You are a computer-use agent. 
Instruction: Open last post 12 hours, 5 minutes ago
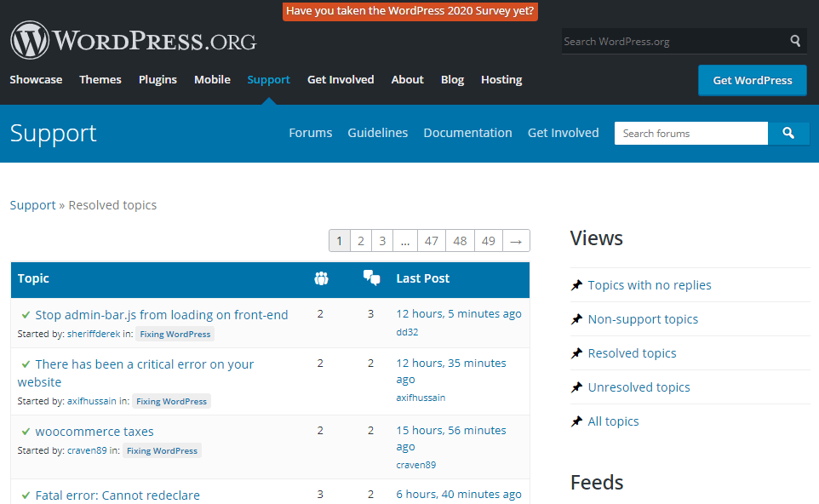pos(459,314)
